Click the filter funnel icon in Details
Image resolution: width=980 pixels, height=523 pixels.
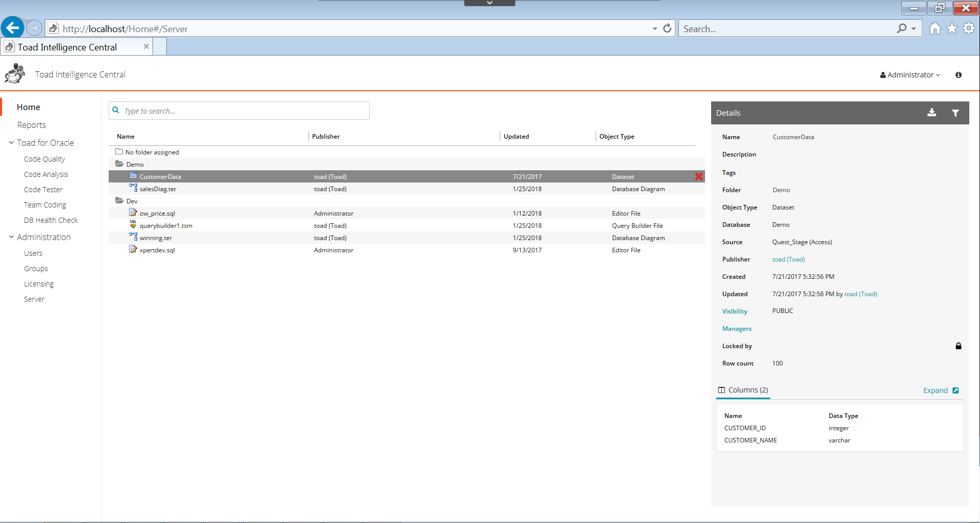(955, 113)
